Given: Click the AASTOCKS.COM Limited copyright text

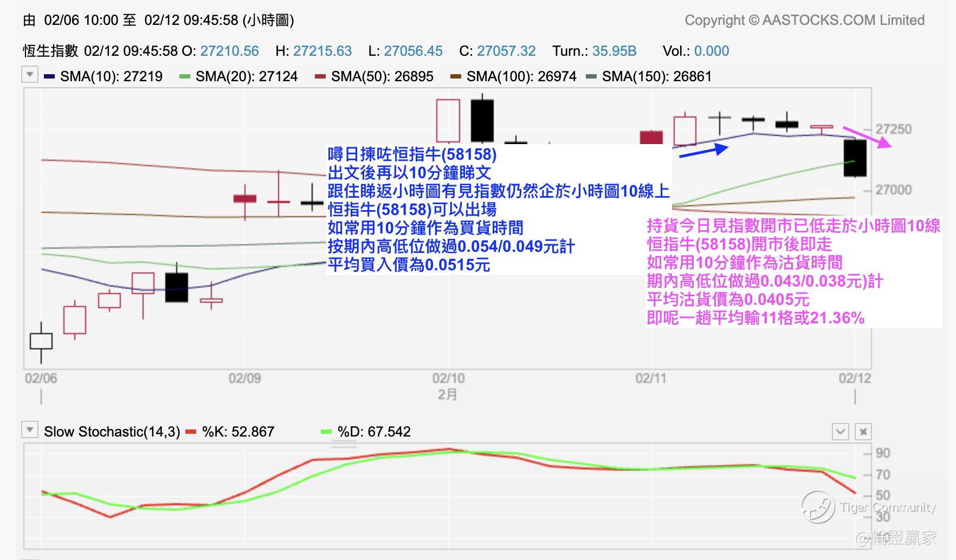Looking at the screenshot, I should (x=804, y=21).
